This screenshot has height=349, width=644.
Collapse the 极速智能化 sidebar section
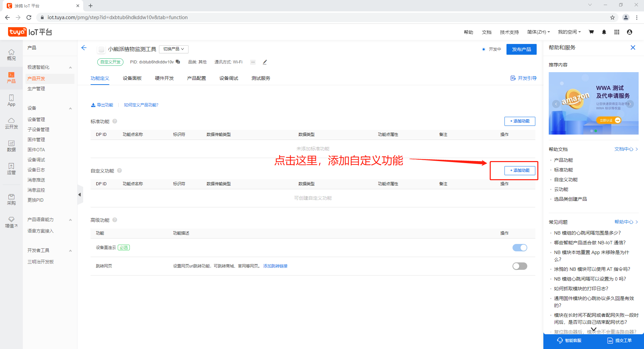tap(70, 67)
